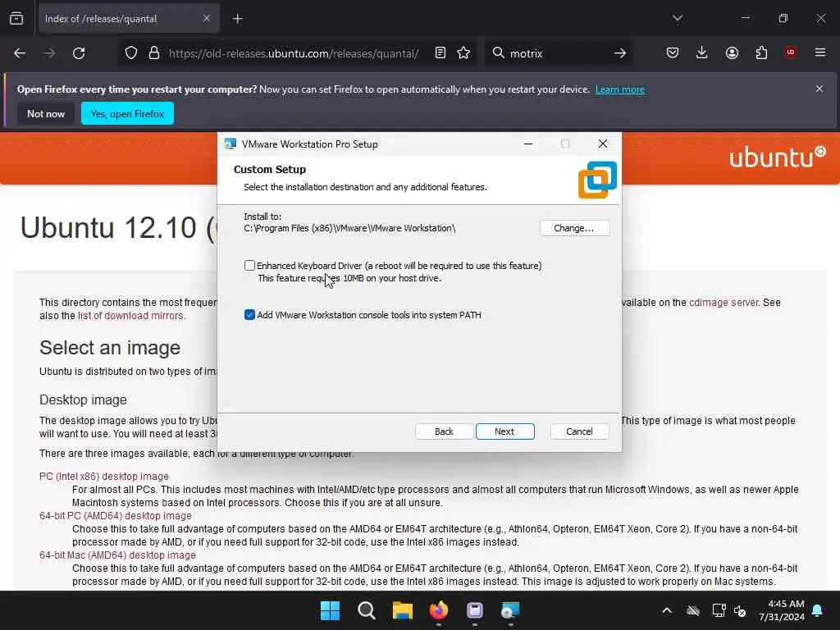Viewport: 840px width, 630px height.
Task: Open Firefox extensions puzzle icon
Action: click(761, 52)
